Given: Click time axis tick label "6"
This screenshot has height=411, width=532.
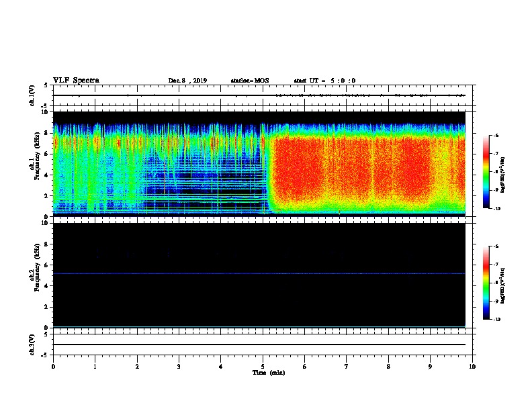Looking at the screenshot, I should pyautogui.click(x=305, y=367).
